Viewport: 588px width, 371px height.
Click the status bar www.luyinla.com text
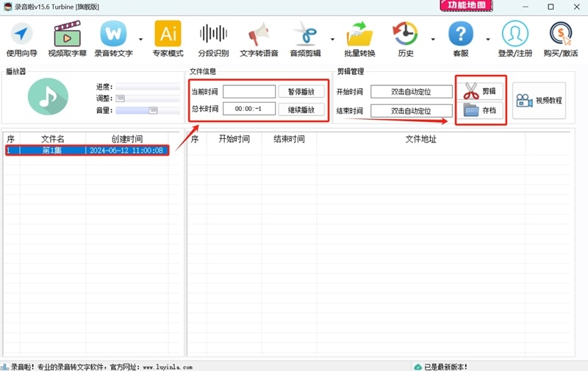[x=168, y=367]
